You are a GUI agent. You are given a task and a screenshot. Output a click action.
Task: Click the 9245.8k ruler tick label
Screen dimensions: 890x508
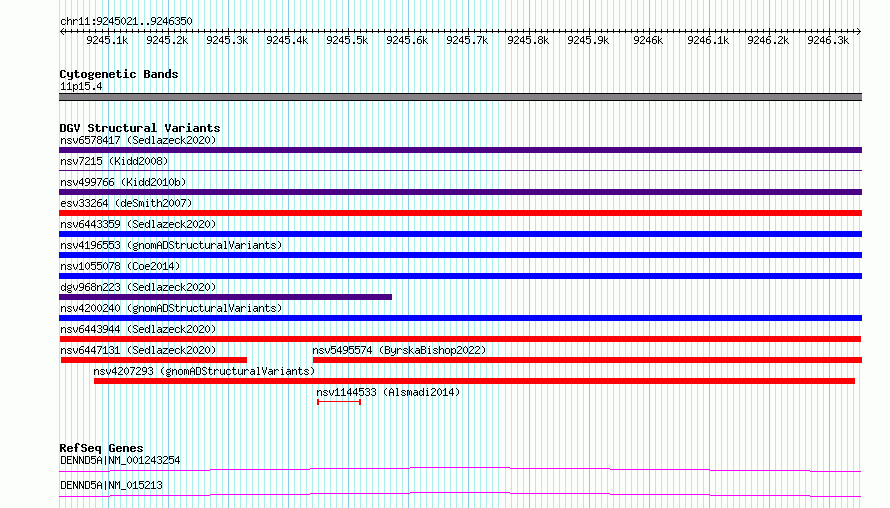click(x=527, y=41)
